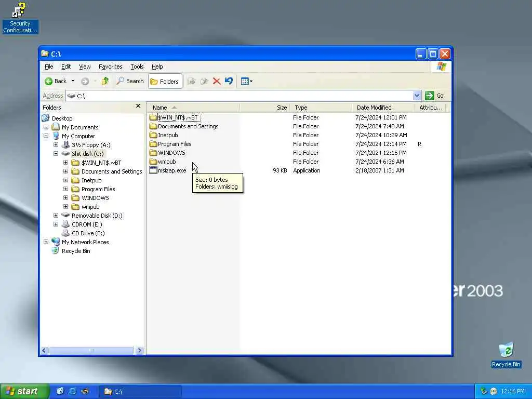532x399 pixels.
Task: Sort by the Type column header
Action: tap(321, 108)
